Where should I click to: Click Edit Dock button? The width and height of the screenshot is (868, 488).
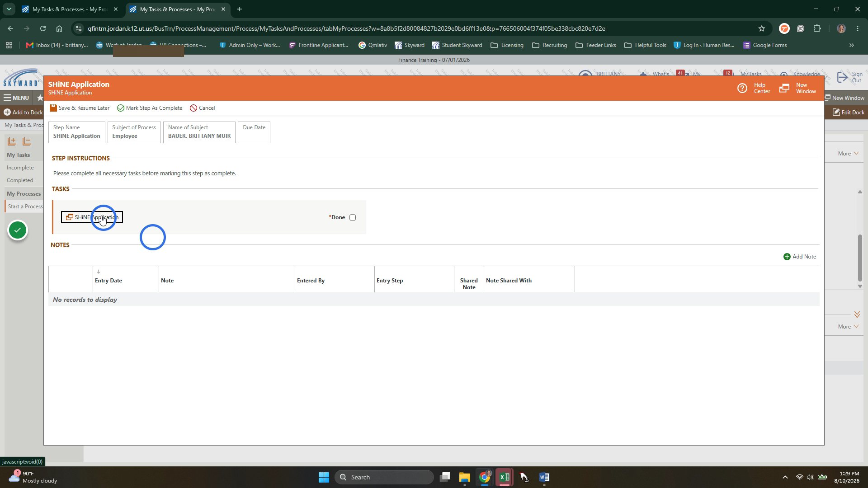[849, 113]
